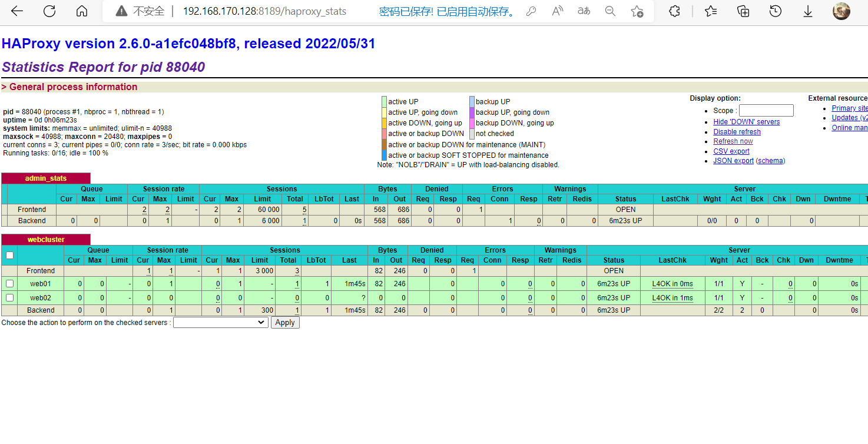Check the web02 server checkbox
The height and width of the screenshot is (444, 868).
click(x=9, y=297)
